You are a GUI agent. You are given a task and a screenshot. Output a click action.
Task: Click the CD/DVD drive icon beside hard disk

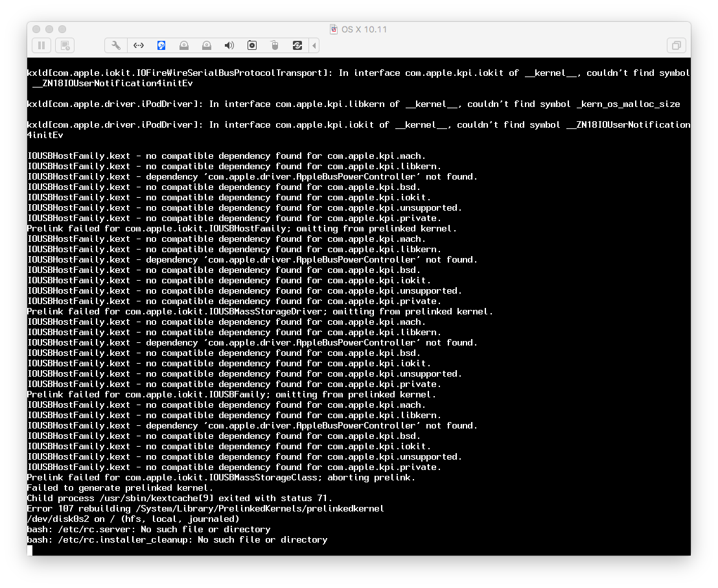click(184, 45)
